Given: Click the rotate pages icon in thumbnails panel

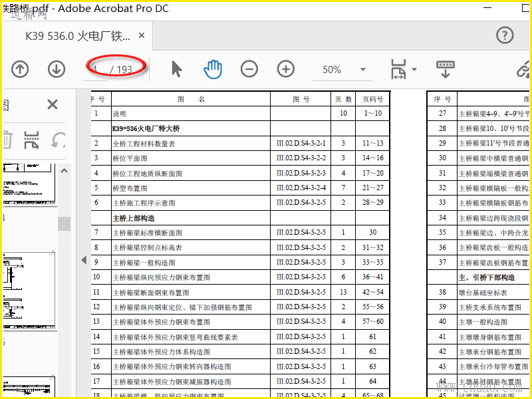Looking at the screenshot, I should pyautogui.click(x=58, y=140).
